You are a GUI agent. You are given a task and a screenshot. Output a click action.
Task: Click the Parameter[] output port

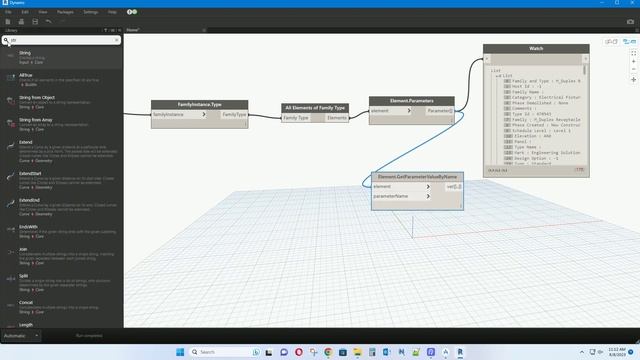click(x=440, y=111)
